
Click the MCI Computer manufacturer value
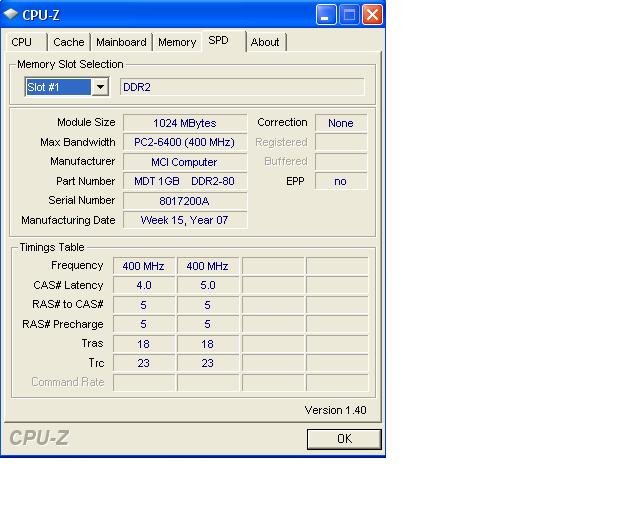pyautogui.click(x=185, y=162)
